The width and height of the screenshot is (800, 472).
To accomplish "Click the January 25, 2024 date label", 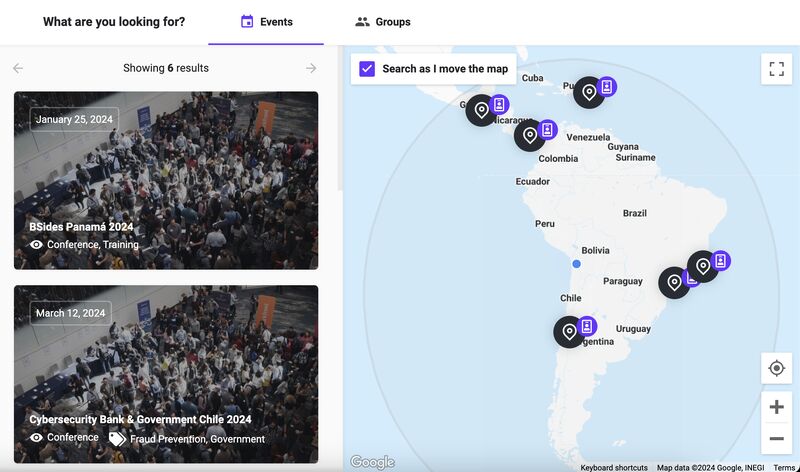I will click(x=74, y=119).
